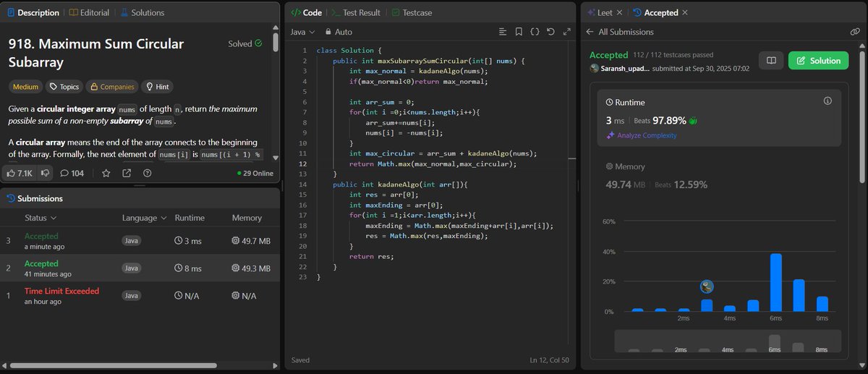The image size is (868, 374).
Task: Share the problem via external link icon
Action: click(x=127, y=173)
